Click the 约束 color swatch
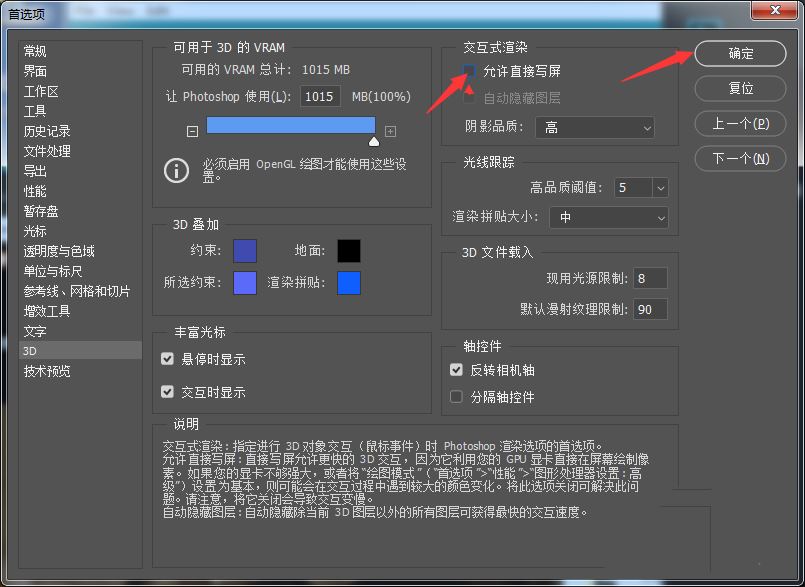805x587 pixels. point(245,251)
